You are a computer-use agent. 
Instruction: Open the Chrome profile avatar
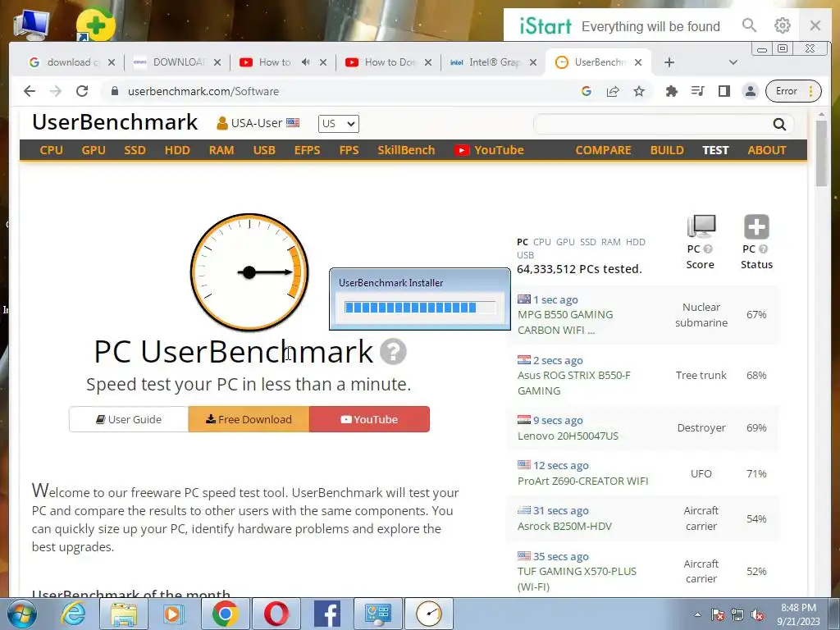[x=751, y=91]
